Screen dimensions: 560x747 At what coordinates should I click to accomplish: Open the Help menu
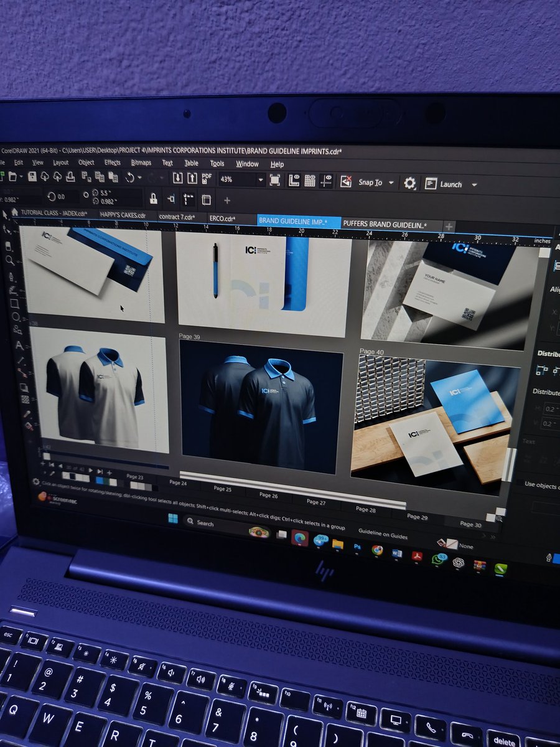[277, 164]
